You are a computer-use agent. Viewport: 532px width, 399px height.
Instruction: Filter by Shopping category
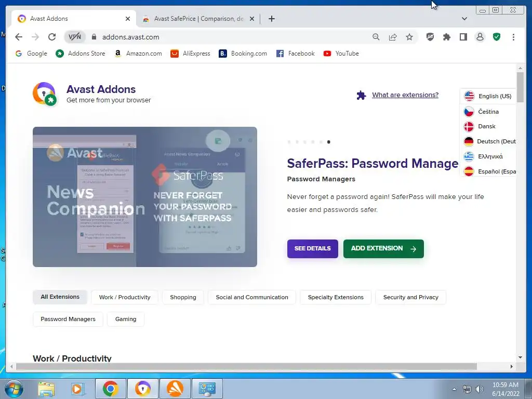coord(183,297)
